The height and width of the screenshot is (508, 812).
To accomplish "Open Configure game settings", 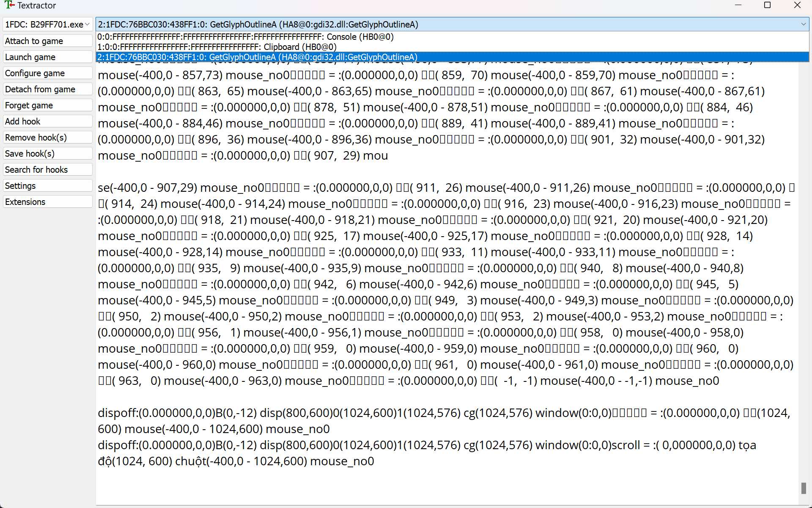I will pyautogui.click(x=47, y=73).
